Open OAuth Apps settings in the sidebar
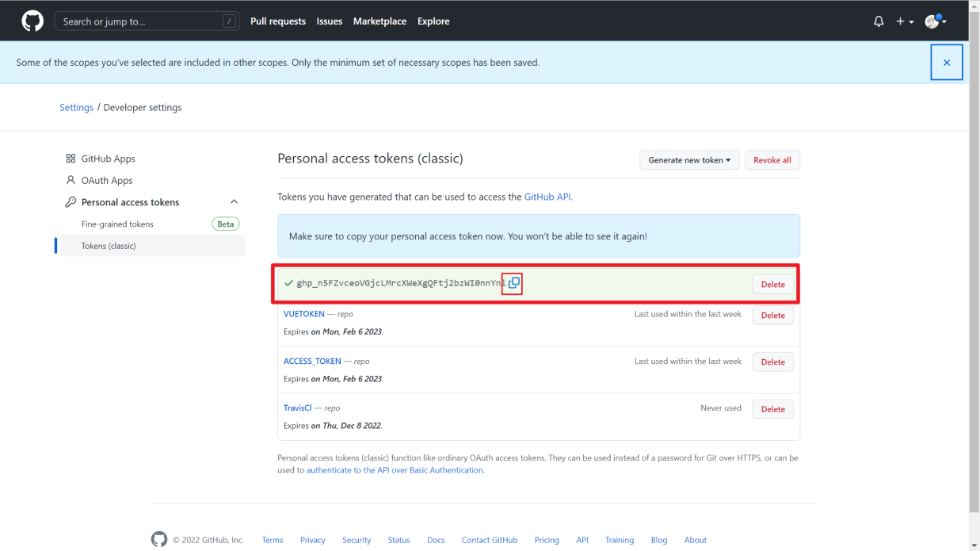This screenshot has height=551, width=980. (x=107, y=181)
